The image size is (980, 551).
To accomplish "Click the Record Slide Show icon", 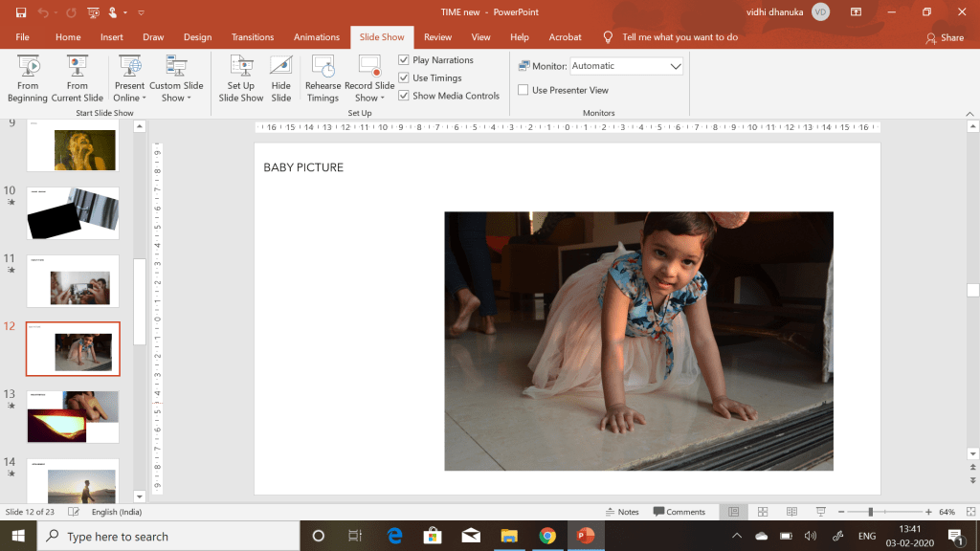I will click(x=369, y=67).
